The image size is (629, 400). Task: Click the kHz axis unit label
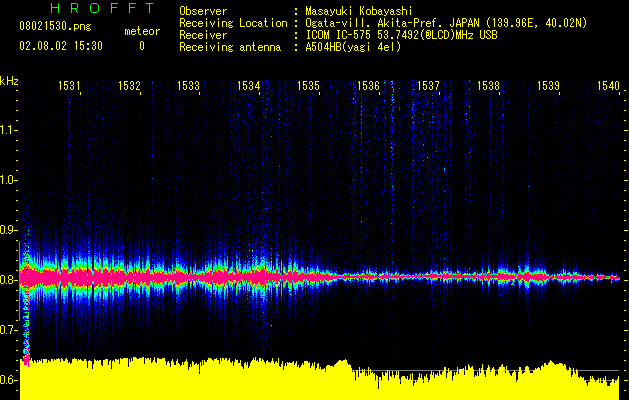pos(9,81)
